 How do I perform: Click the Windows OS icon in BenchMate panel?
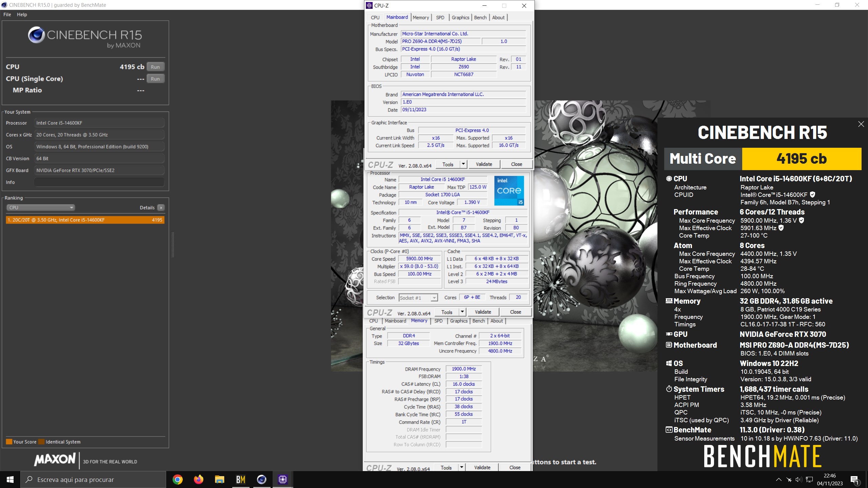click(x=669, y=363)
